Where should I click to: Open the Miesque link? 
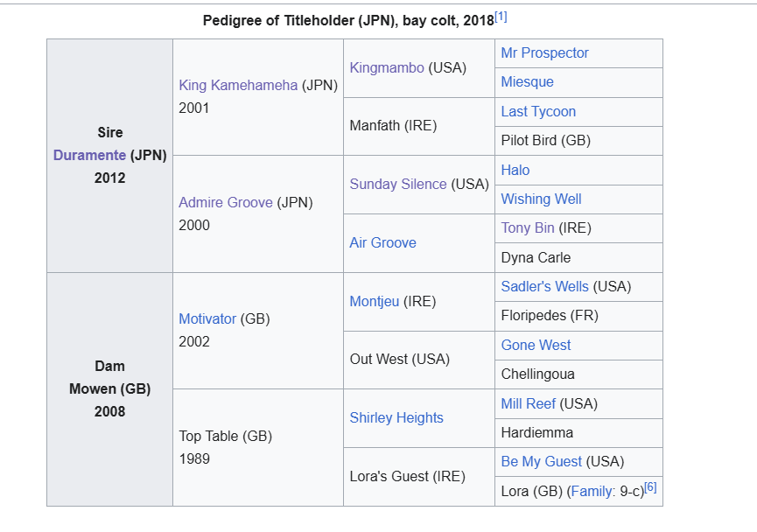tap(527, 82)
